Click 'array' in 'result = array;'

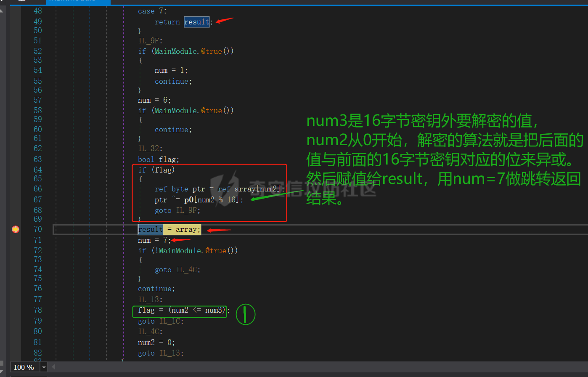(x=186, y=229)
